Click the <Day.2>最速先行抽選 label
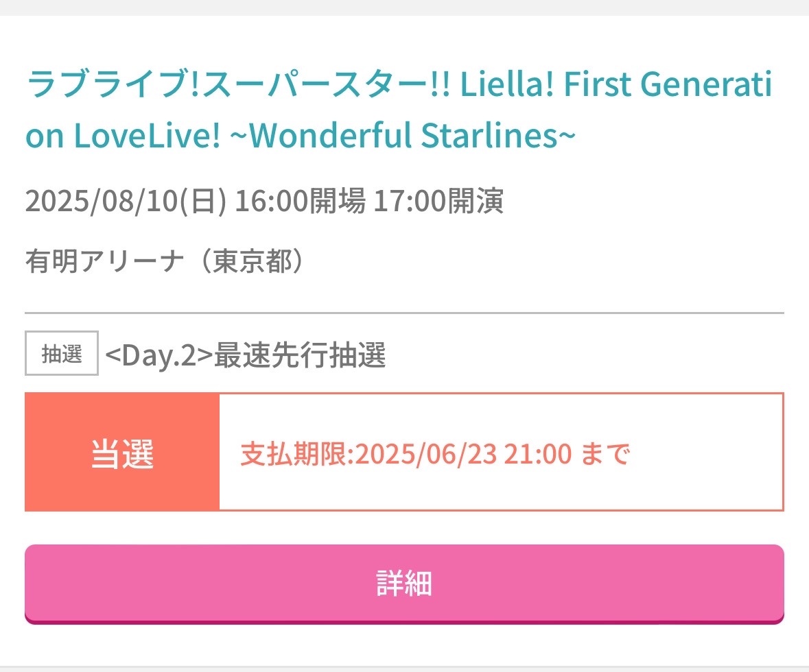Screen dimensions: 809x672 coord(246,355)
